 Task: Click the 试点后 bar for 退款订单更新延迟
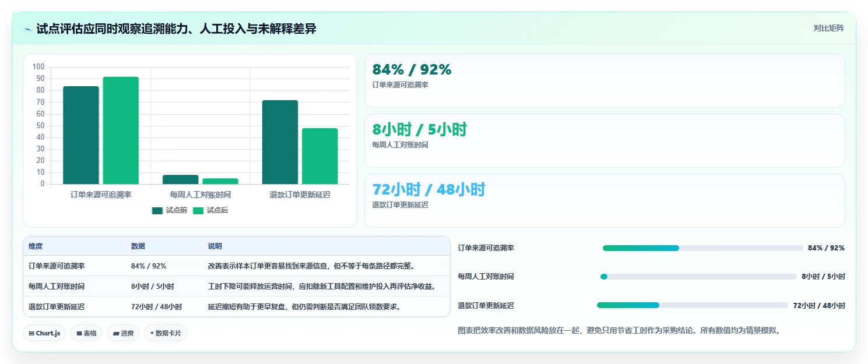[x=320, y=156]
